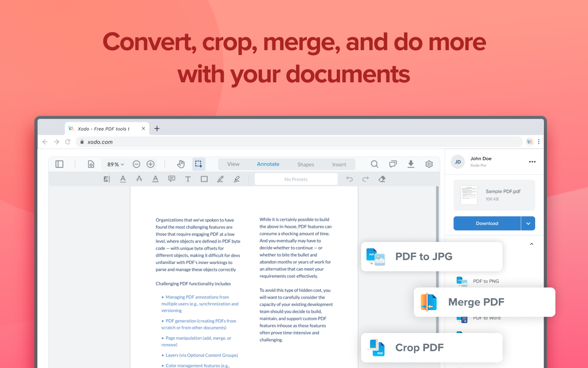Open the search magnifier tool
The width and height of the screenshot is (588, 368).
tap(375, 164)
